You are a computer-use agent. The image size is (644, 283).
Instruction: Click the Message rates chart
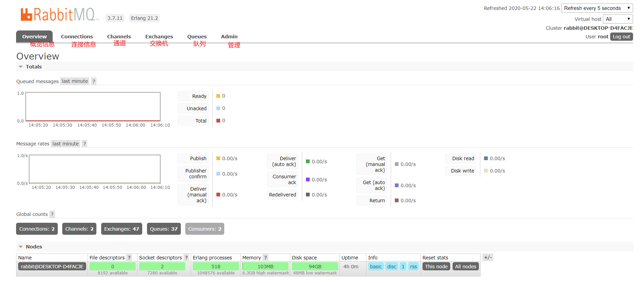[x=95, y=169]
